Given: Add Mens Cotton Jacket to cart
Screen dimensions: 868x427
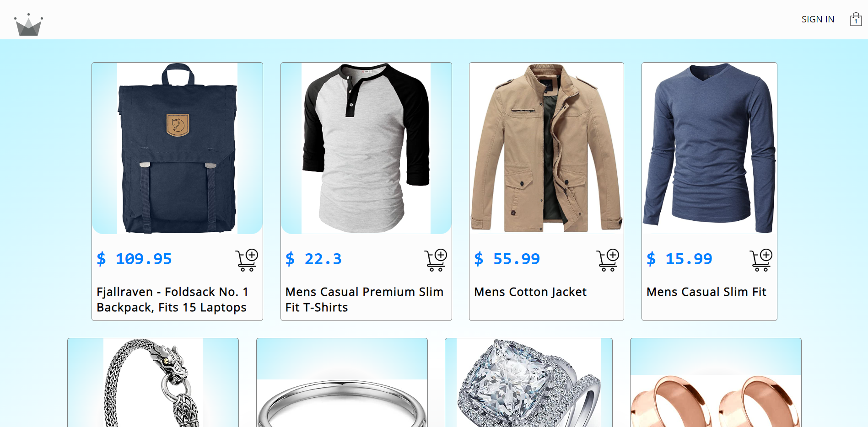Looking at the screenshot, I should (x=608, y=260).
